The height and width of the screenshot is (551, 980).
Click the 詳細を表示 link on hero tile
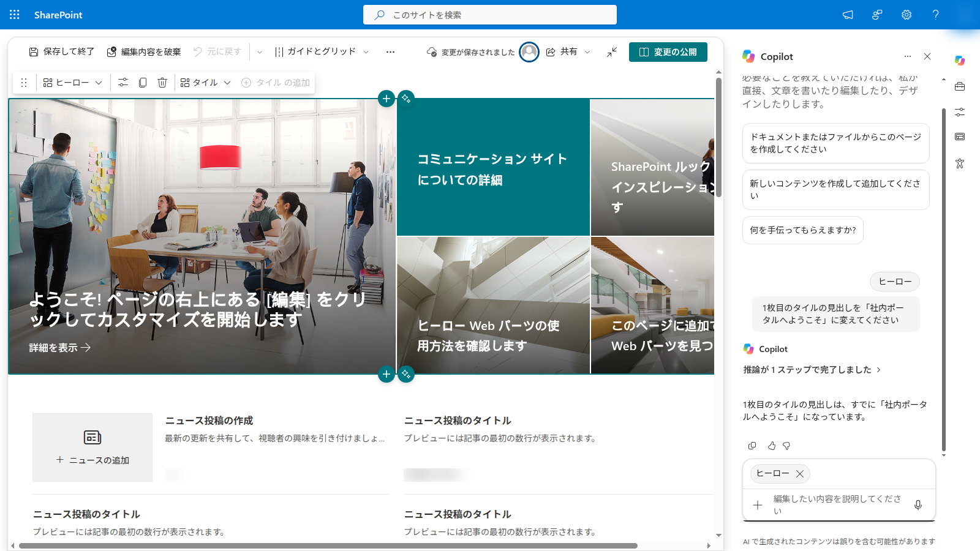coord(60,348)
